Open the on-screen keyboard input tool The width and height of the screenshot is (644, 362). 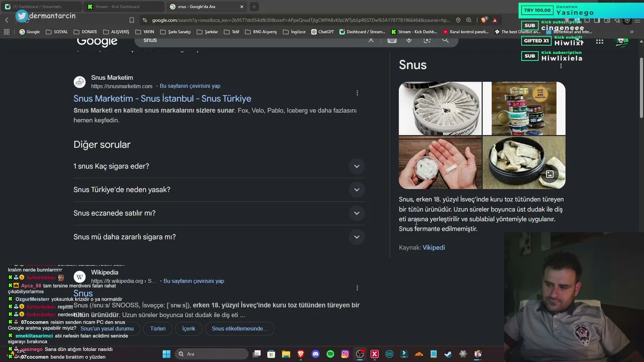pyautogui.click(x=392, y=40)
